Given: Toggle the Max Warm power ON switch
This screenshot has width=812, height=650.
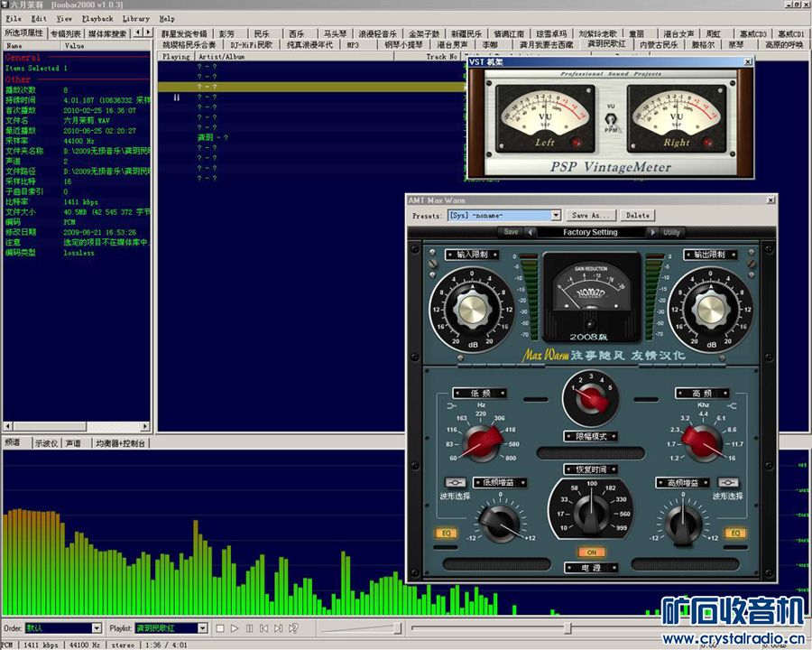Looking at the screenshot, I should [591, 552].
